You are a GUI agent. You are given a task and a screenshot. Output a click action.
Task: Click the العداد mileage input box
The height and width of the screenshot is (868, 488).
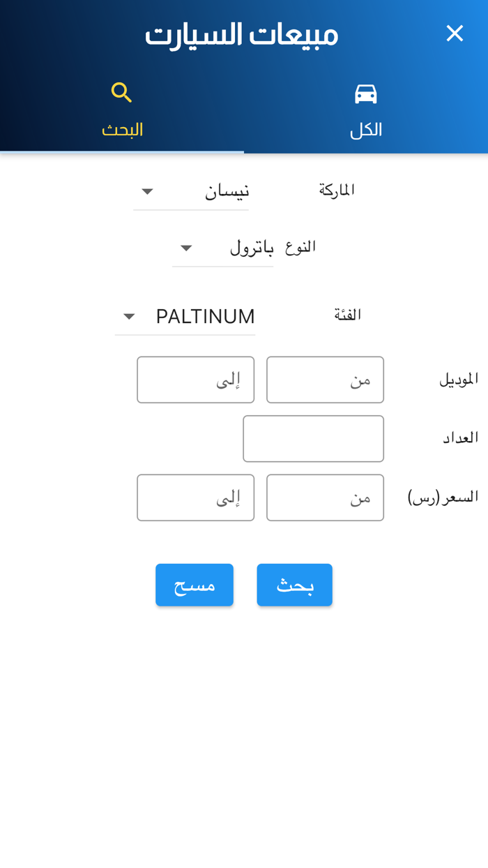point(313,438)
